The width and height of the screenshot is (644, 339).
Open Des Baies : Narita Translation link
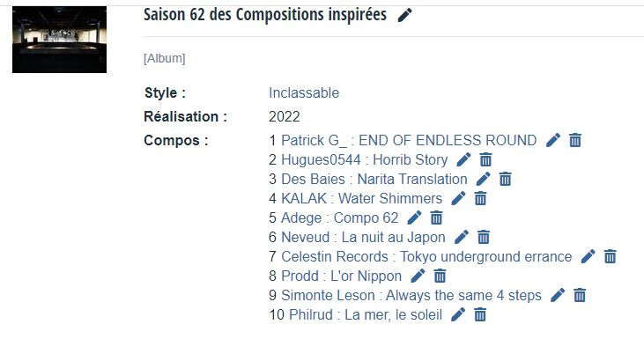click(374, 180)
